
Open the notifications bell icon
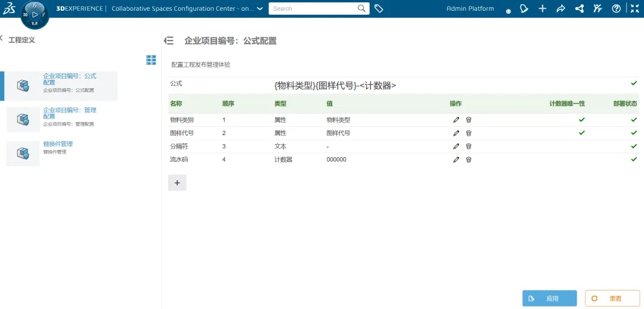click(524, 9)
